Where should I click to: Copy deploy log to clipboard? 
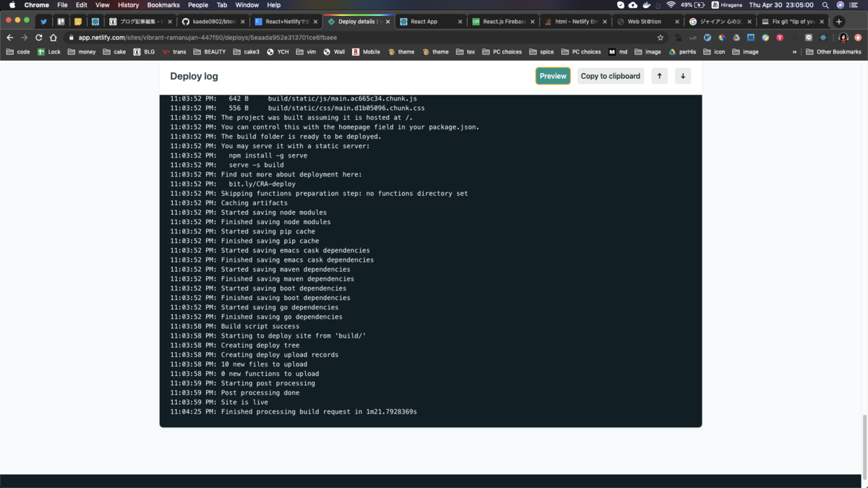pyautogui.click(x=610, y=75)
